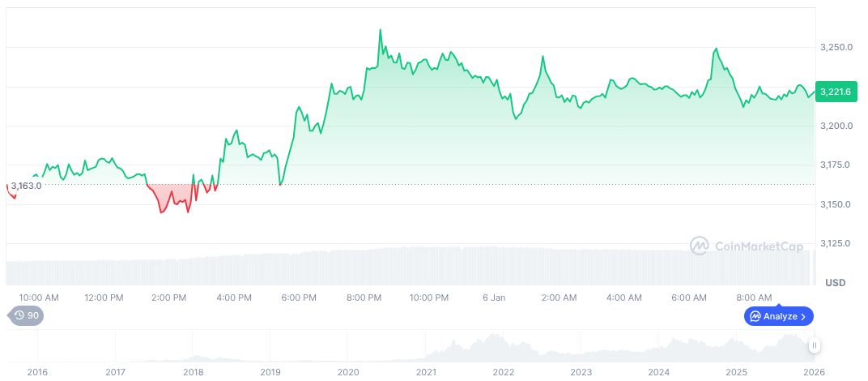Click the green 3,221.6 current price tag

click(835, 92)
